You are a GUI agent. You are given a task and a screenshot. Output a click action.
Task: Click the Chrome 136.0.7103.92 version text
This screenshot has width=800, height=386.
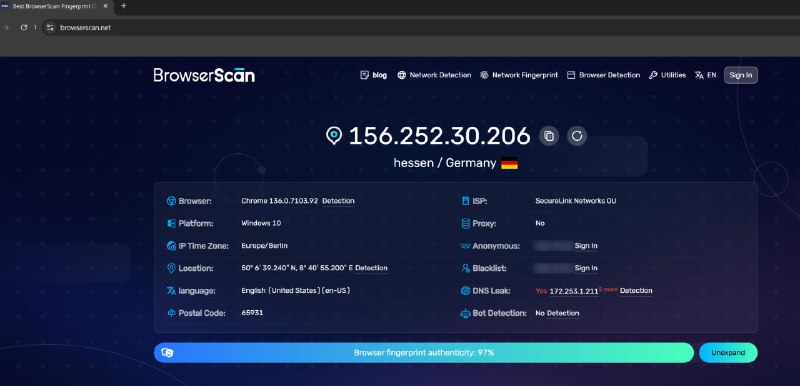pyautogui.click(x=280, y=201)
